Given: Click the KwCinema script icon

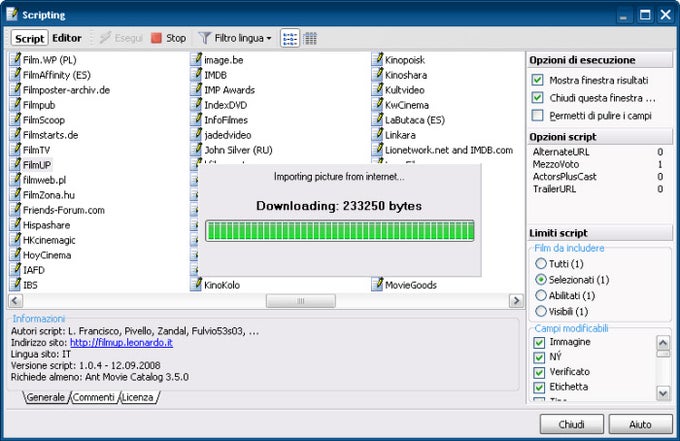Looking at the screenshot, I should (377, 105).
